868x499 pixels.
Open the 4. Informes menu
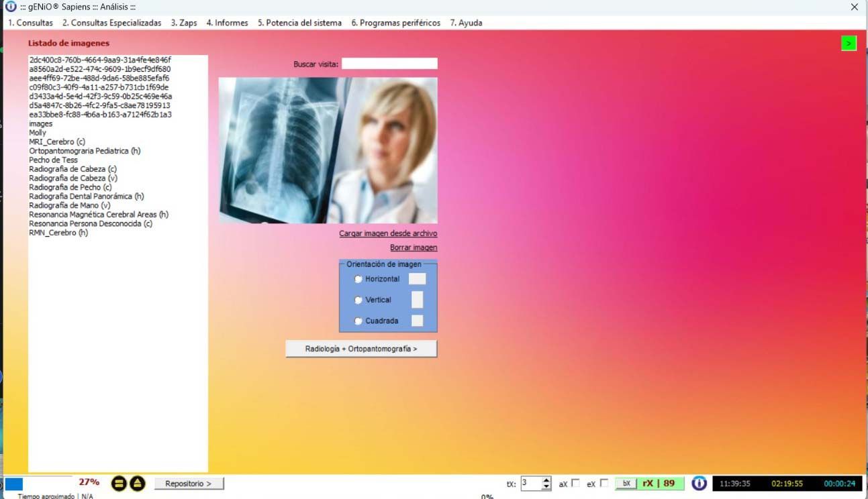(228, 23)
